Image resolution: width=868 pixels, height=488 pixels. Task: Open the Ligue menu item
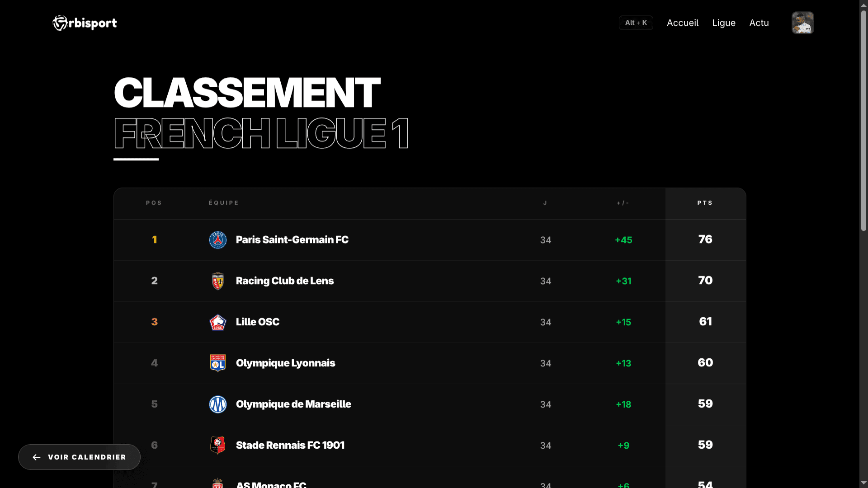724,23
